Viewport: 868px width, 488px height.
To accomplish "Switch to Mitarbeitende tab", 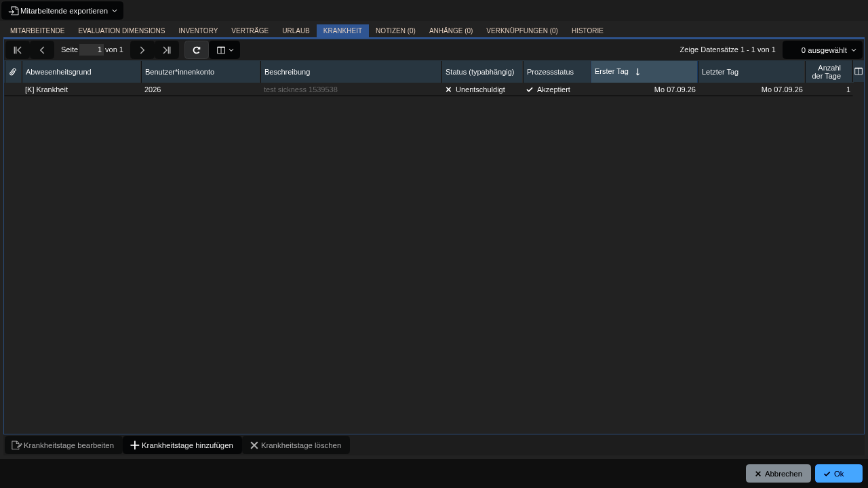I will point(37,30).
